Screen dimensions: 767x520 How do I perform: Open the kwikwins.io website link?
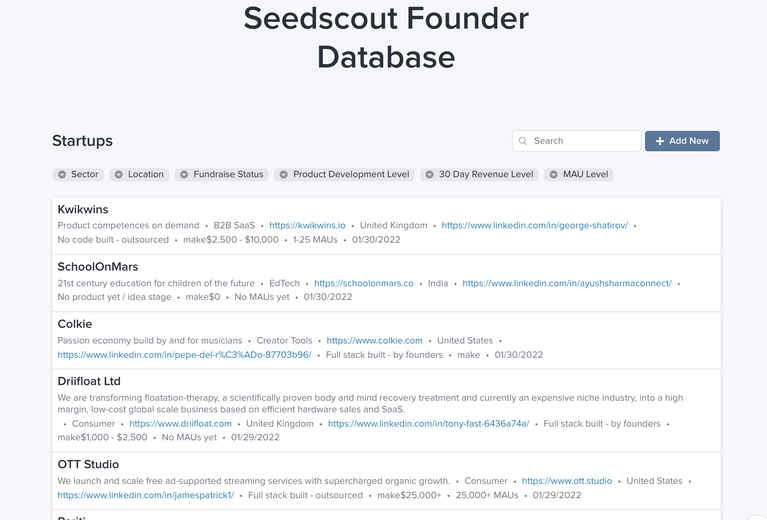(307, 226)
